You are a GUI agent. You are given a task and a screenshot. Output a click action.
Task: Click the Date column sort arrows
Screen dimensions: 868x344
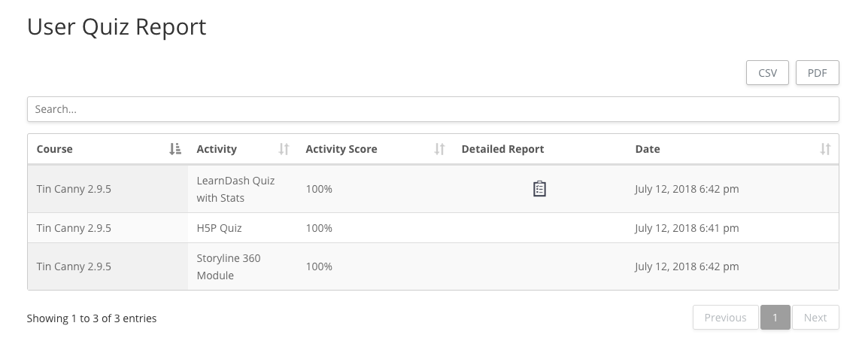[825, 149]
